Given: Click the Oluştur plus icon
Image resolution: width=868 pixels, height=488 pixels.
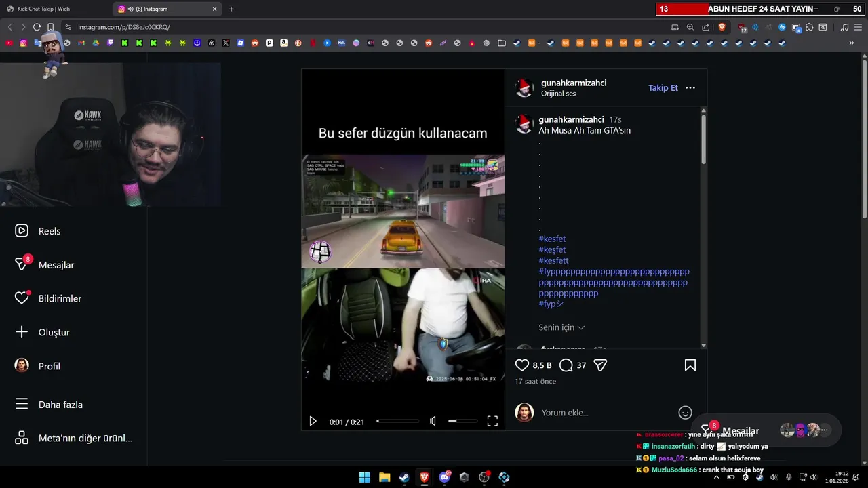Looking at the screenshot, I should pos(22,332).
